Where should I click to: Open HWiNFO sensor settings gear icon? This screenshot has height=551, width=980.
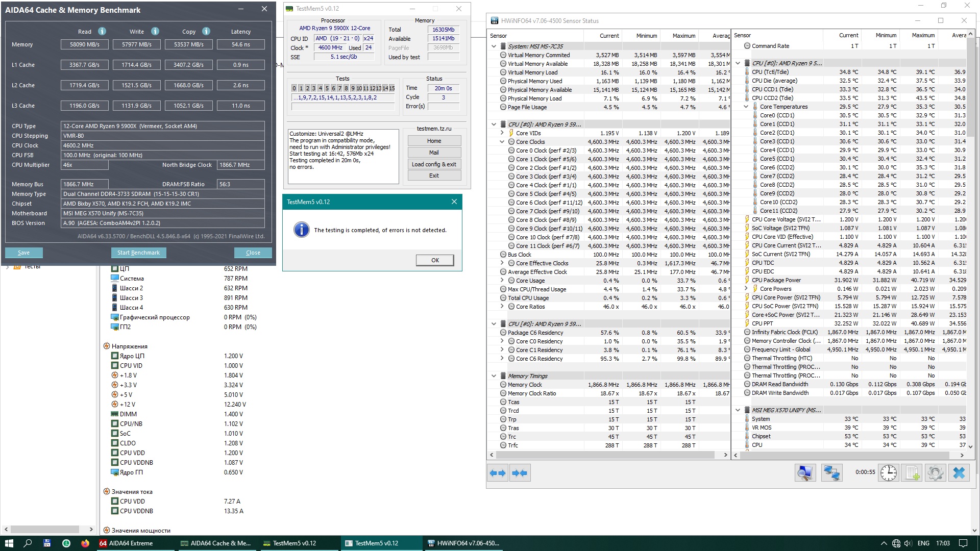click(x=935, y=473)
